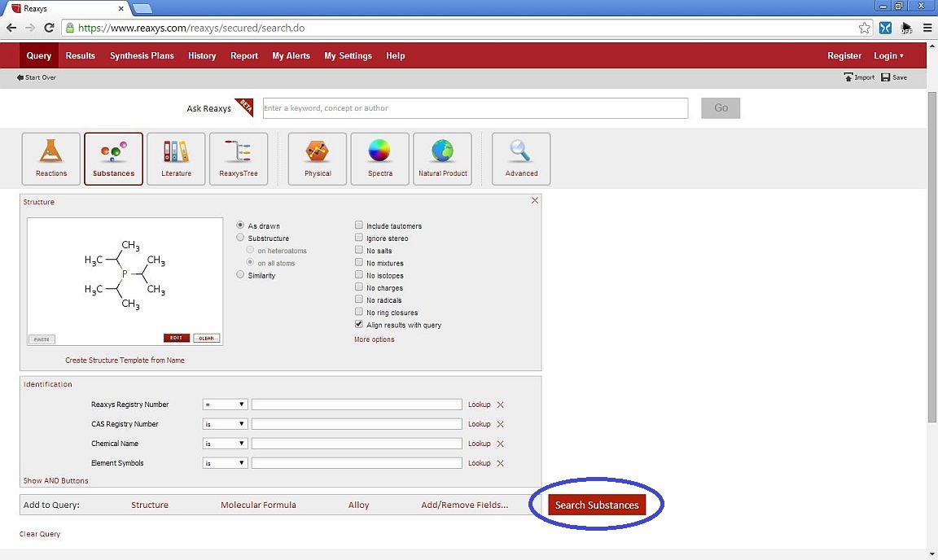The height and width of the screenshot is (560, 938).
Task: Open Chemical Name operator dropdown
Action: coord(225,444)
